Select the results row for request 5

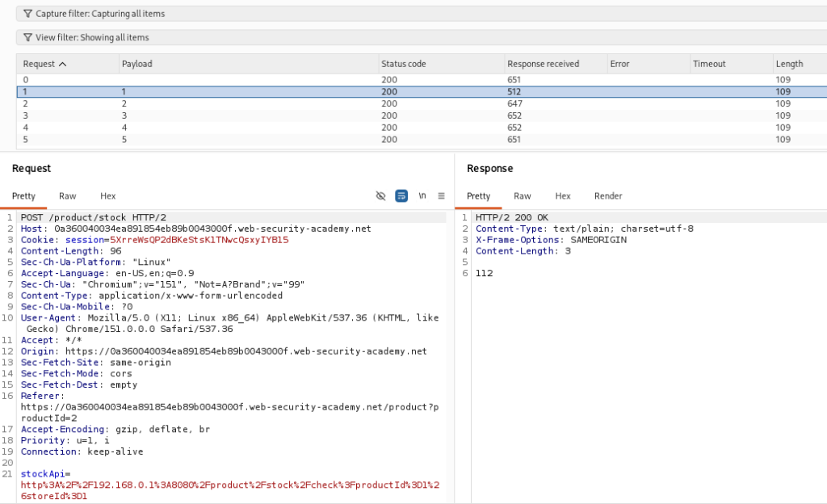[422, 140]
